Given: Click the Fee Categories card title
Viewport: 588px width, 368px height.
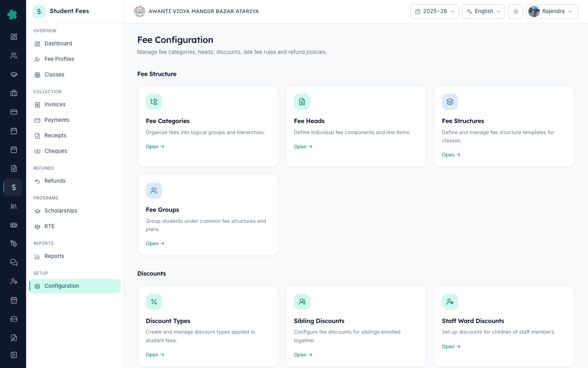Looking at the screenshot, I should [x=168, y=121].
